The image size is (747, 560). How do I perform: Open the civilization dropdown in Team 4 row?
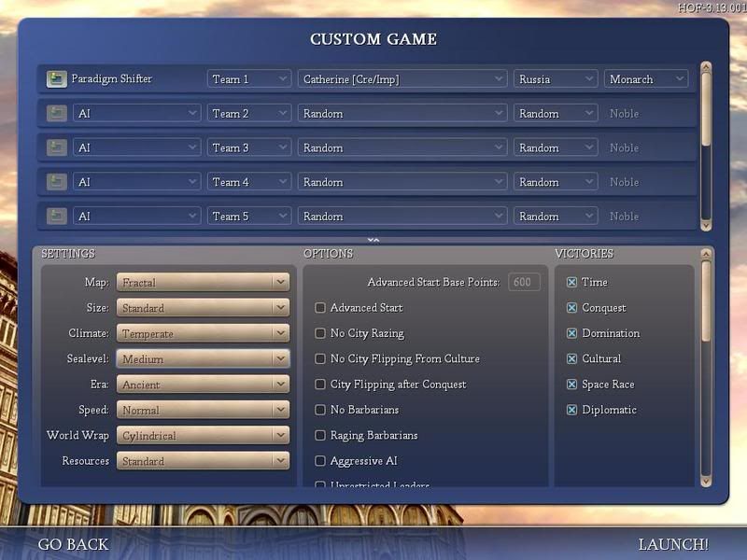[556, 182]
